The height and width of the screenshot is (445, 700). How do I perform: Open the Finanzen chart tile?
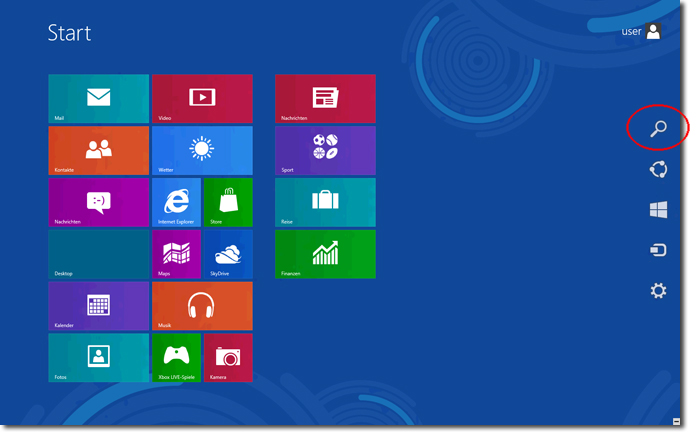[x=325, y=254]
